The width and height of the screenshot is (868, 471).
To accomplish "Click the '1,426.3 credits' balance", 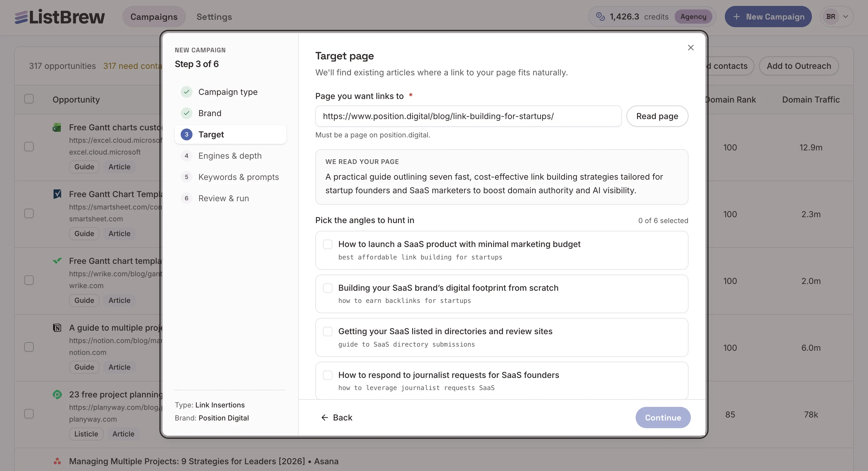I will tap(639, 17).
